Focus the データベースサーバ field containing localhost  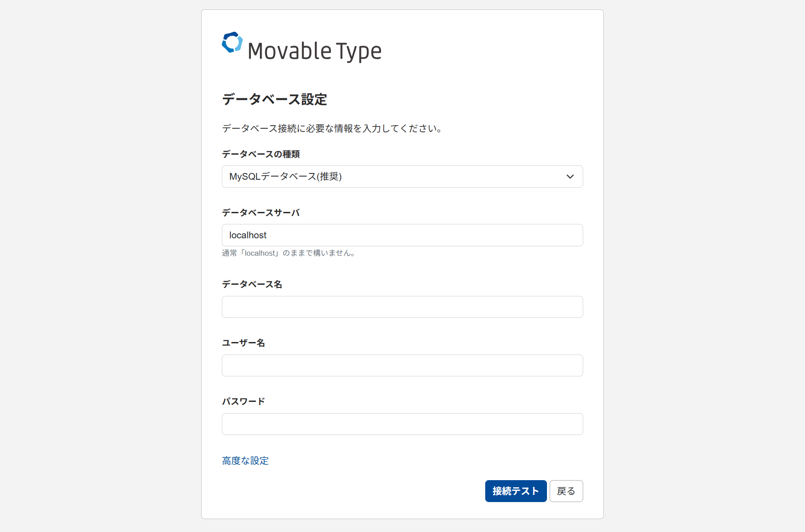click(x=402, y=235)
